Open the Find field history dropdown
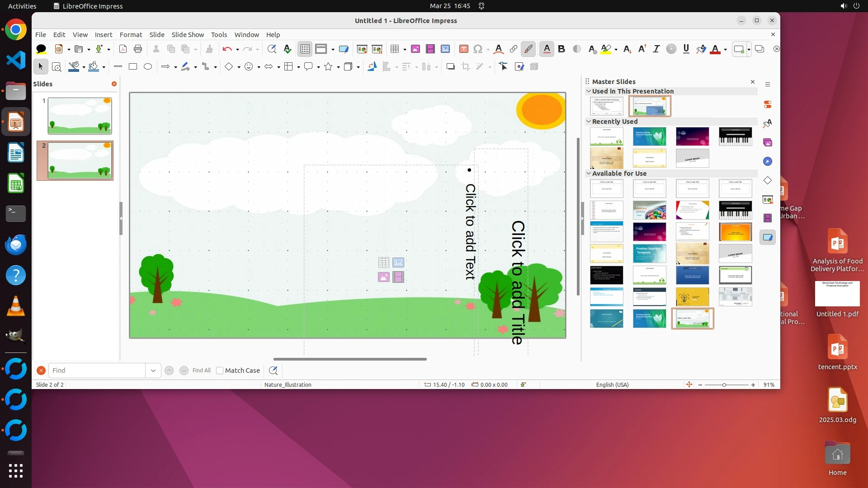The image size is (868, 488). [x=153, y=371]
